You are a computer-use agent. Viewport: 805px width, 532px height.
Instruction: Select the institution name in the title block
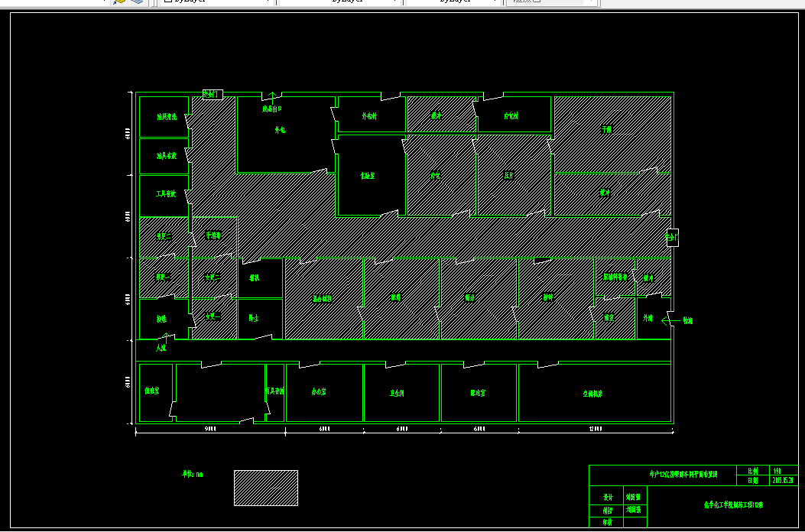pos(733,505)
